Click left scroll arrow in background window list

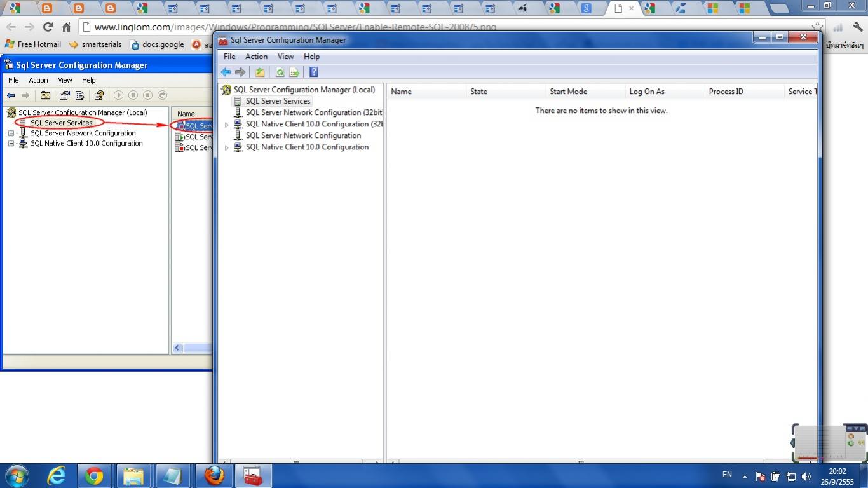[x=177, y=348]
